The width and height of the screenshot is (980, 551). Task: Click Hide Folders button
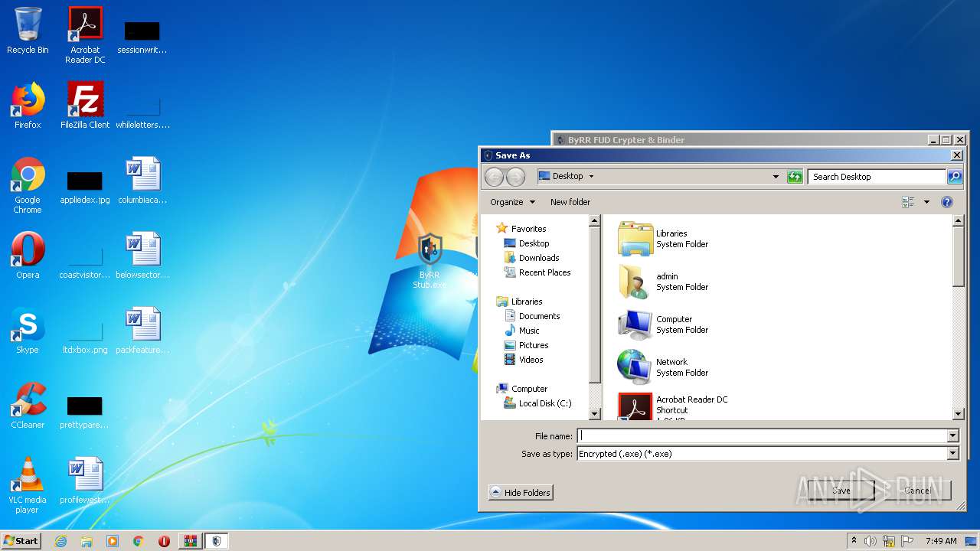(x=521, y=493)
